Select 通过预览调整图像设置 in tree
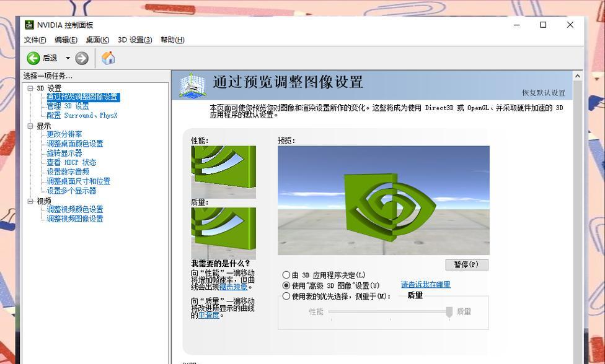This screenshot has width=605, height=364. tap(82, 97)
